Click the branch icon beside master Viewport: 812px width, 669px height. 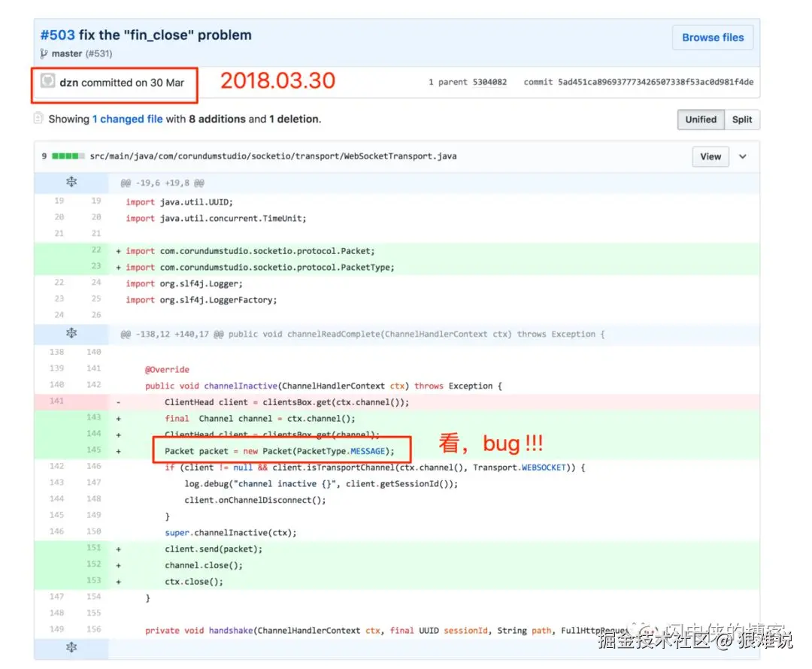click(44, 53)
